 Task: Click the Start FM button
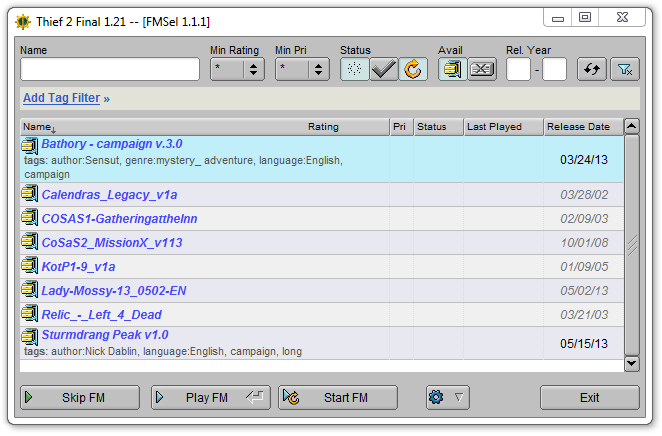tap(338, 397)
